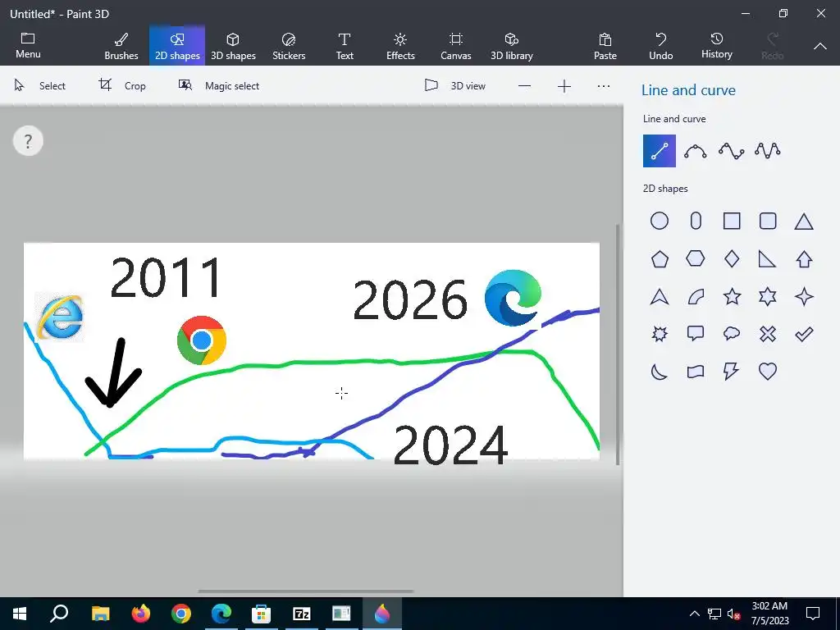Viewport: 840px width, 630px height.
Task: Show hidden system tray icons
Action: coord(694,614)
